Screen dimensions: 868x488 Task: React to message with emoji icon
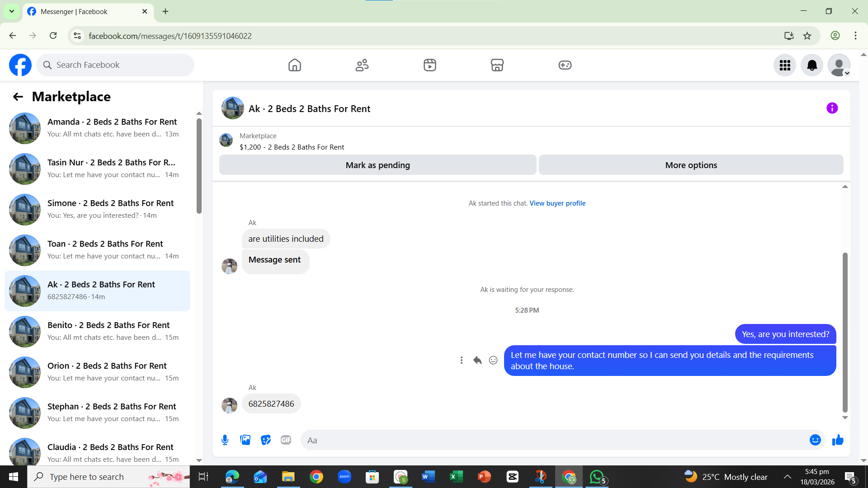coord(493,360)
